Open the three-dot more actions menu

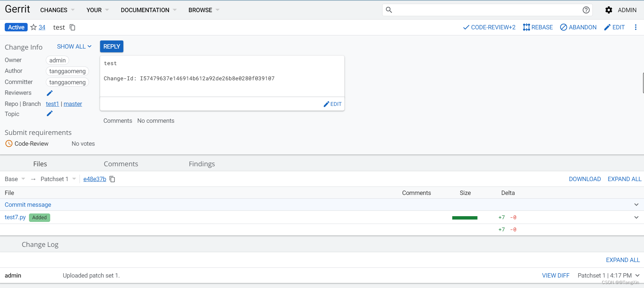[x=636, y=27]
